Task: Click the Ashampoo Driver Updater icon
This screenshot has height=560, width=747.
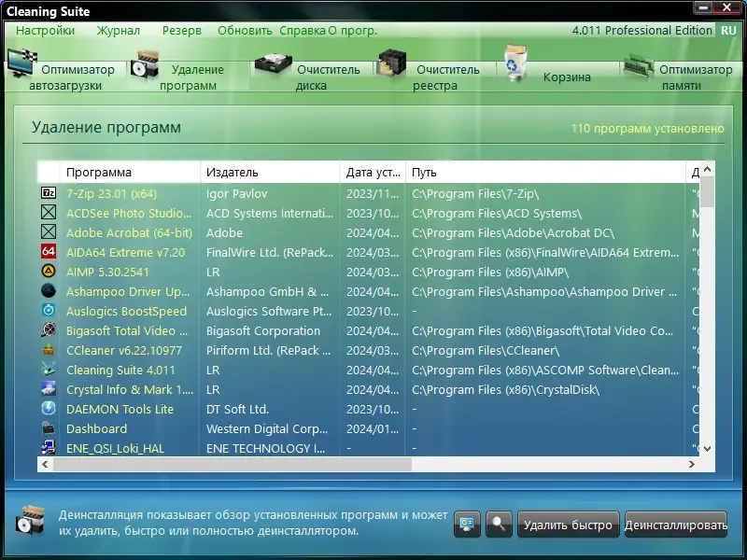Action: coord(49,290)
